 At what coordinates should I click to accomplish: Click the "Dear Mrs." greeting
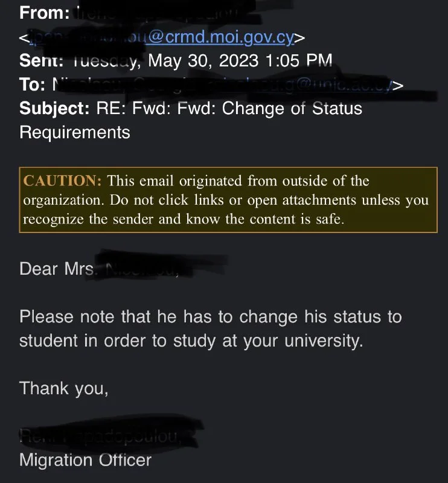[58, 268]
